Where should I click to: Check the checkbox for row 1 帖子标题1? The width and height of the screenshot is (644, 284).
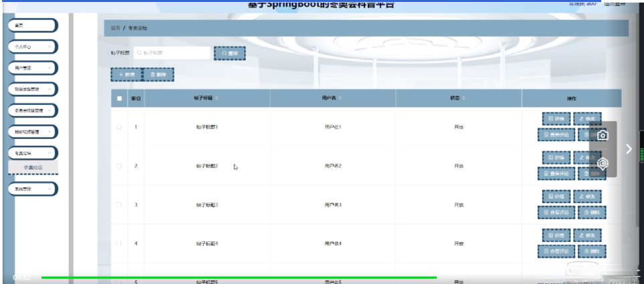[119, 127]
